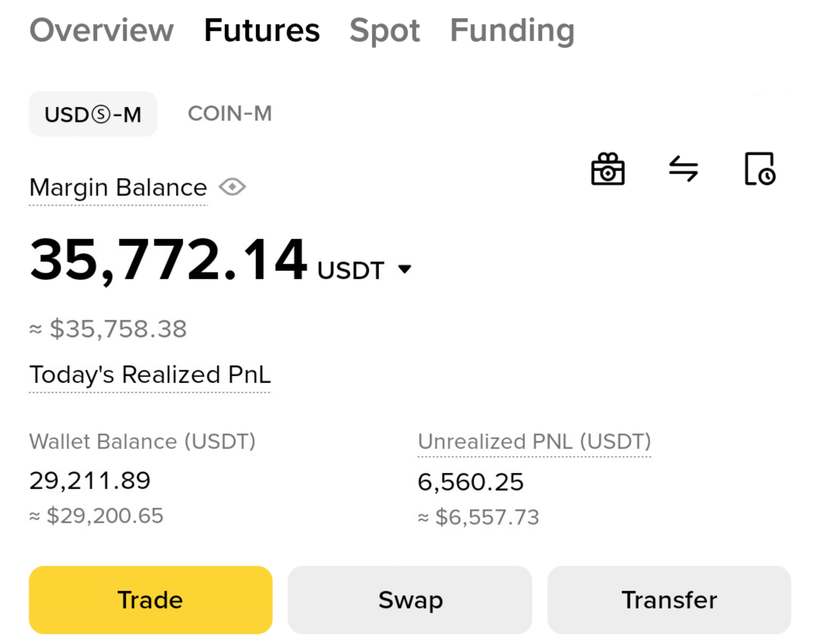This screenshot has height=644, width=820.
Task: Open Margin Balance explanation label
Action: pyautogui.click(x=118, y=187)
